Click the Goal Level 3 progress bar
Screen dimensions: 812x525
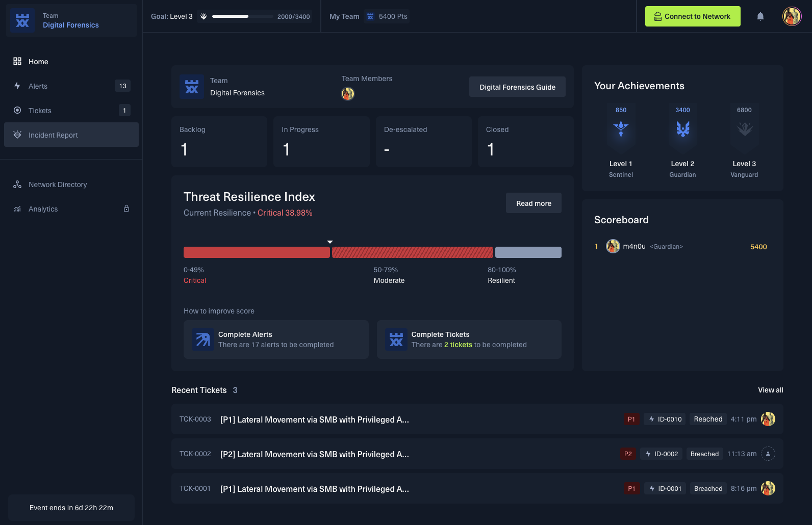coord(242,16)
